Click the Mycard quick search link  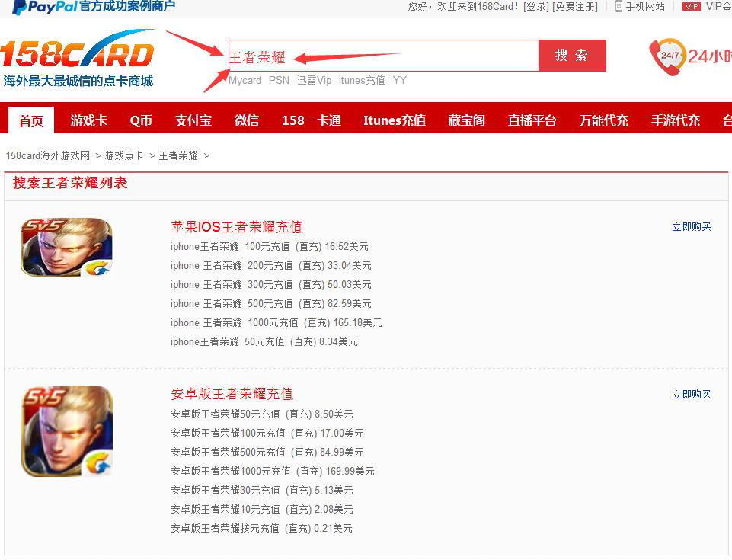[x=245, y=80]
